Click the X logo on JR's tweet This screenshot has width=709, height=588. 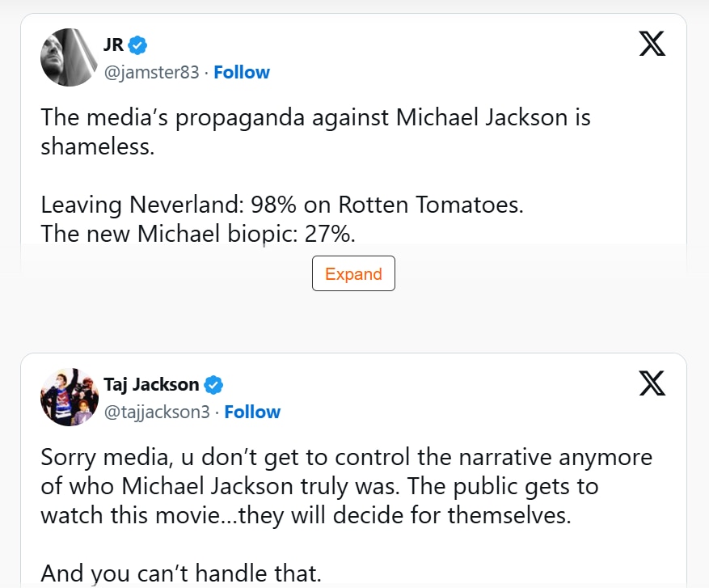pos(652,44)
